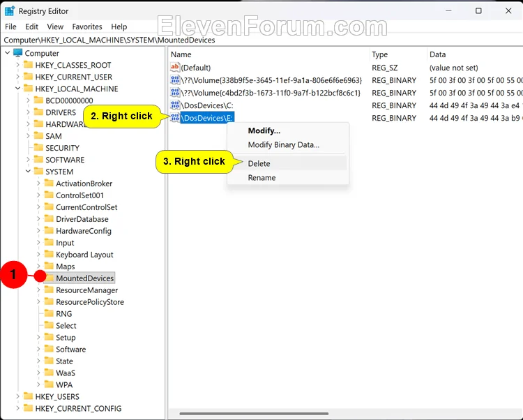523x420 pixels.
Task: Click the BCD00000000 folder icon
Action: tap(38, 100)
